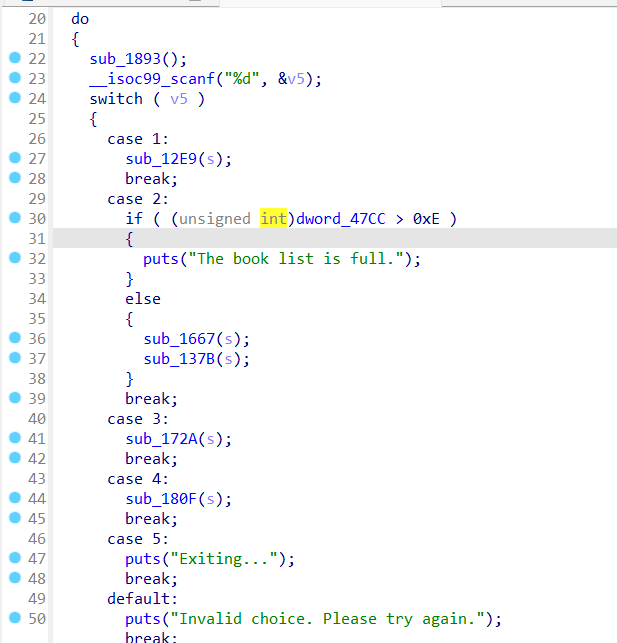
Task: Click "Invalid choice. Please try again." string
Action: 327,619
